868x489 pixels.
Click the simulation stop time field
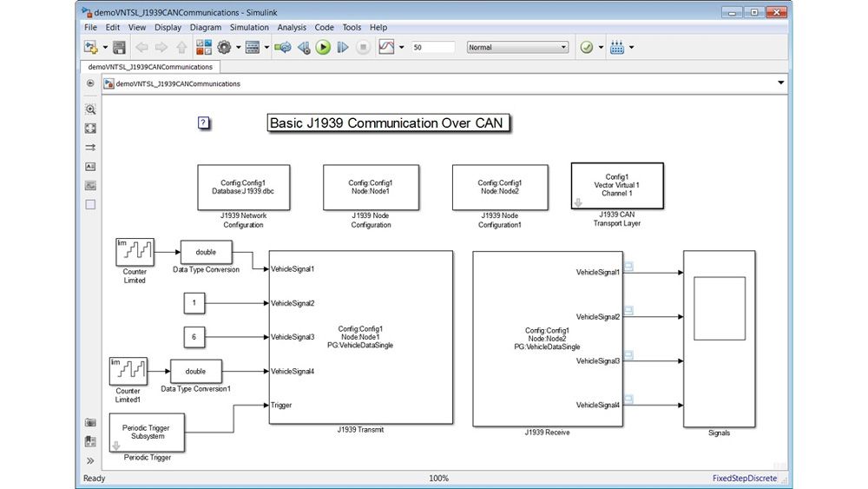point(433,48)
